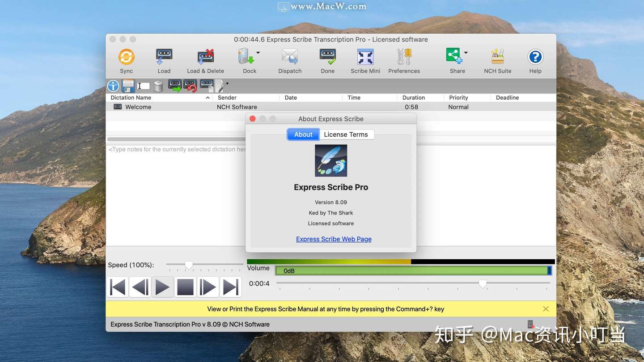Expand the Share dropdown arrow
Viewport: 644px width, 362px height.
(x=466, y=53)
